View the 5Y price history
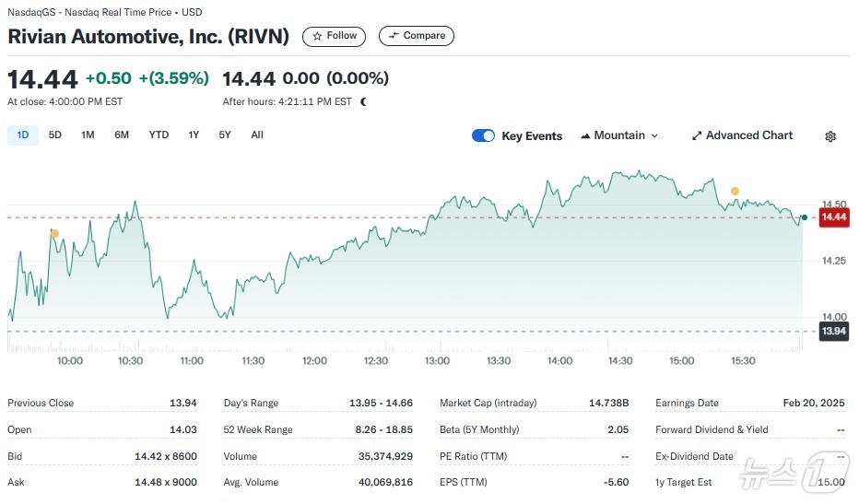 tap(225, 135)
